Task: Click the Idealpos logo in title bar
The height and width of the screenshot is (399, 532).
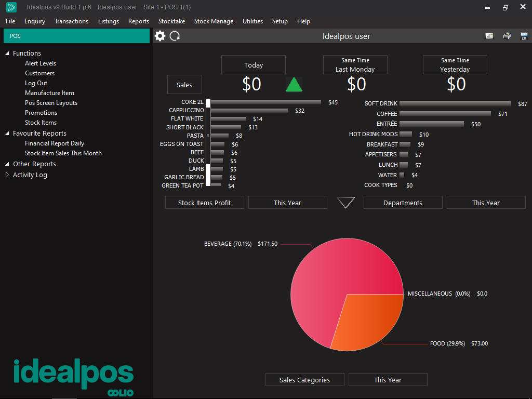Action: click(x=11, y=7)
